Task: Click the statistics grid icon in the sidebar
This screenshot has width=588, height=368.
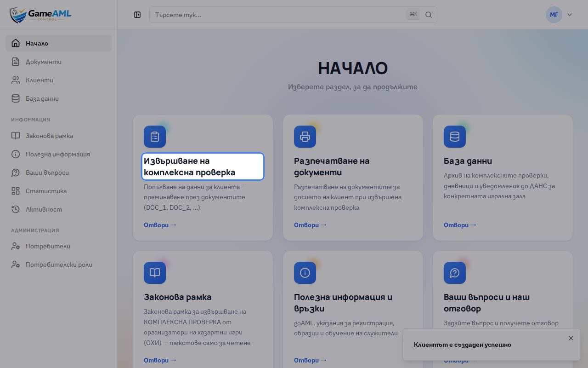Action: [x=16, y=191]
